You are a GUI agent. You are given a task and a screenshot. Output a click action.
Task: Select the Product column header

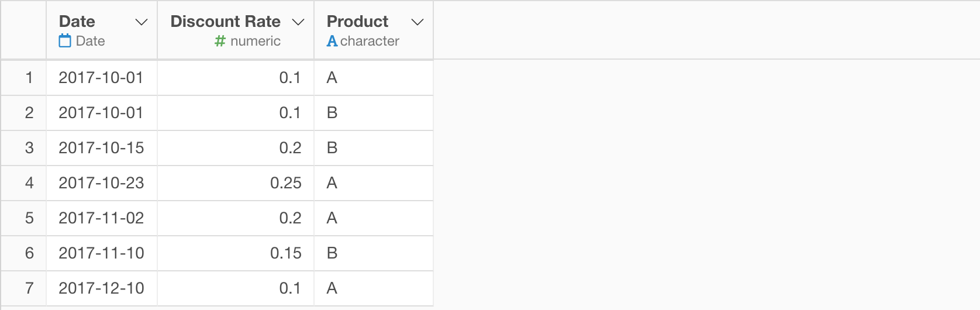(x=357, y=22)
